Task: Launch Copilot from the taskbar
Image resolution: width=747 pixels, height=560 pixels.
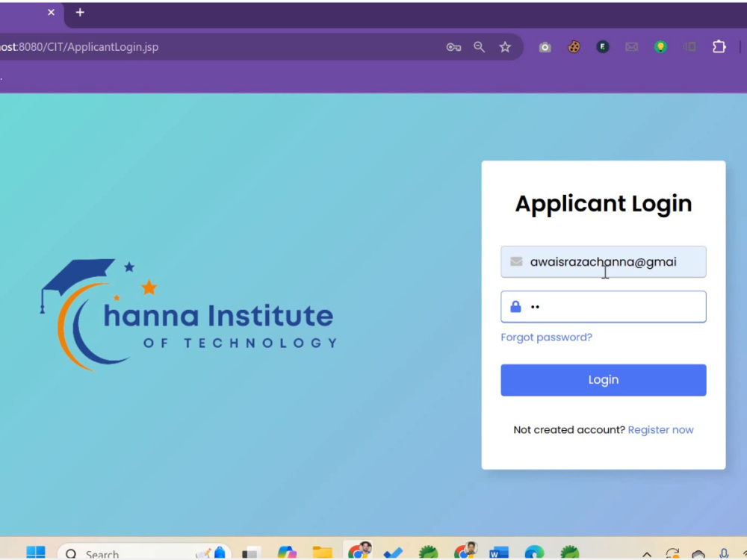Action: pyautogui.click(x=287, y=553)
